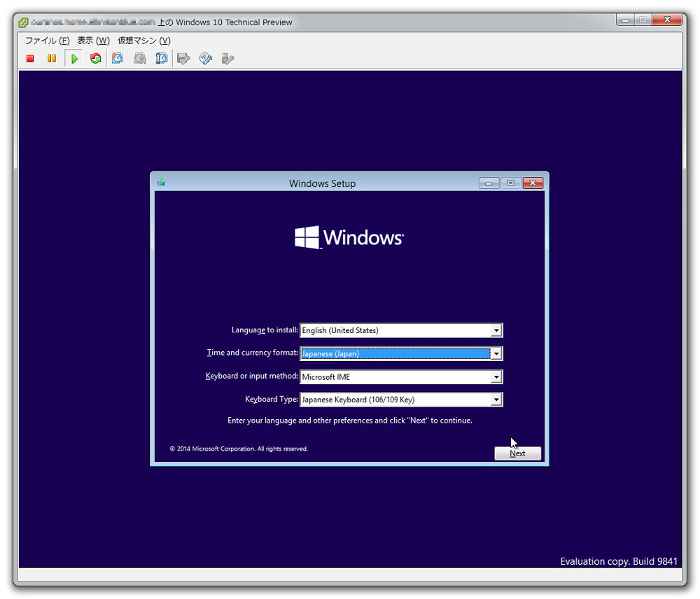Screen dimensions: 700x599
Task: Click the console window title bar icon
Action: tap(23, 22)
